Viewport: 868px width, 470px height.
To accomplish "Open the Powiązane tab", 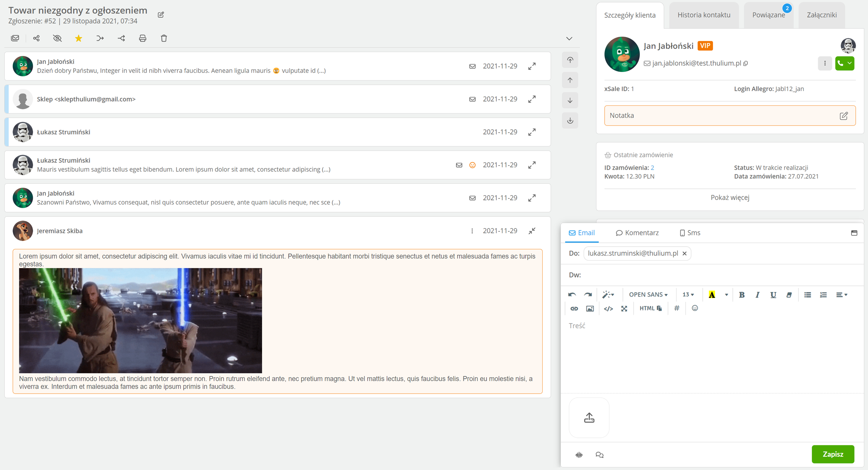I will pos(769,15).
